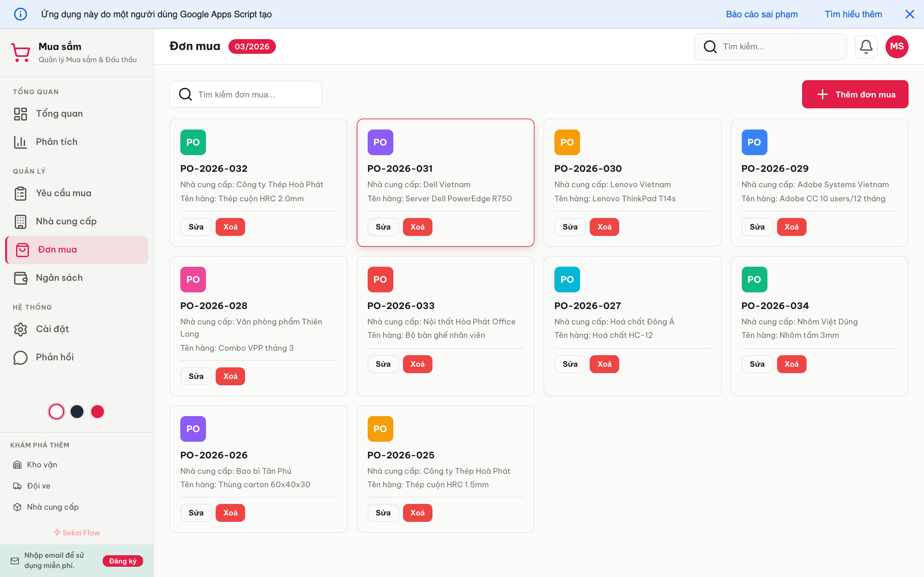Click the purple PO icon of PO-2026-031
Image resolution: width=924 pixels, height=577 pixels.
click(380, 142)
